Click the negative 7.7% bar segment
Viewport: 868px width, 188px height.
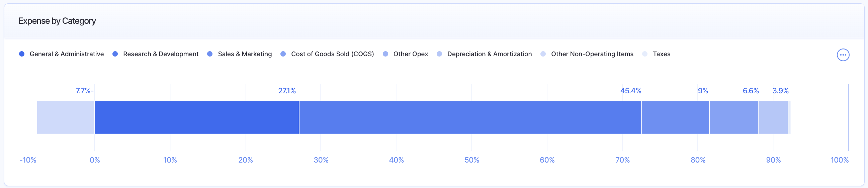pyautogui.click(x=66, y=117)
